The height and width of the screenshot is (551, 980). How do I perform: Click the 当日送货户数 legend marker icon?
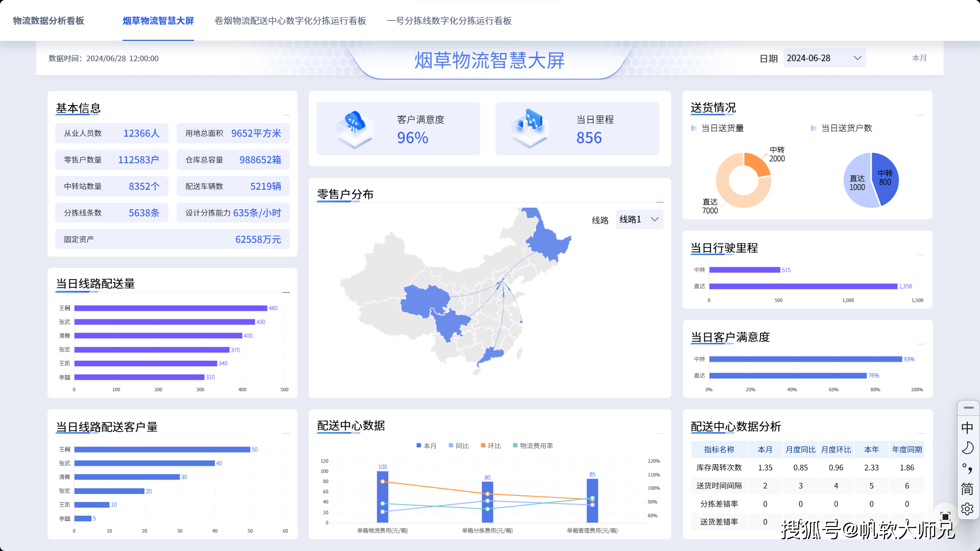[x=814, y=128]
